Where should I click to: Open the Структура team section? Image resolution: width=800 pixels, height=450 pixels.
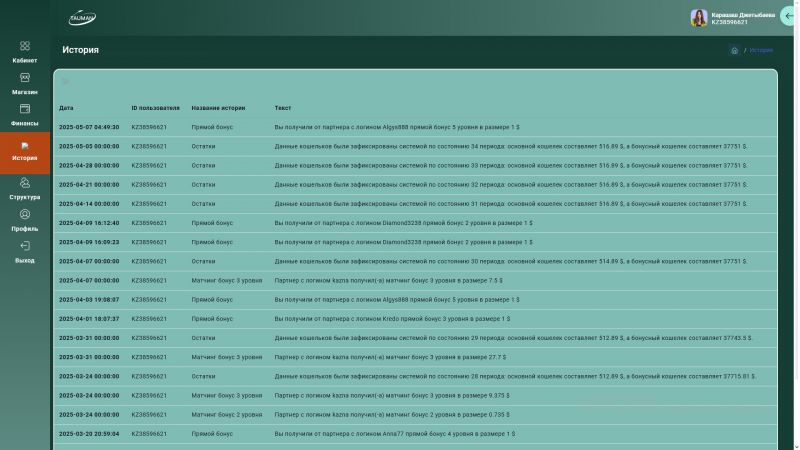point(25,188)
